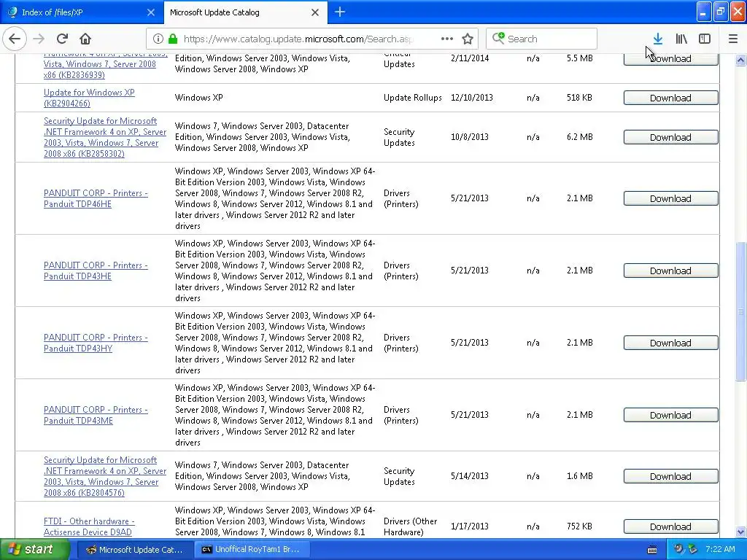
Task: Show site information icon in address bar
Action: click(x=158, y=39)
